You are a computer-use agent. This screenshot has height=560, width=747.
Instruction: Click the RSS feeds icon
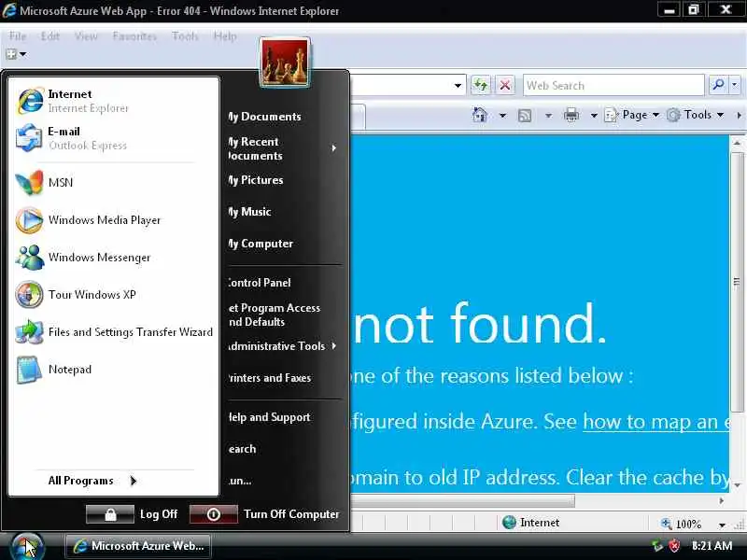(525, 115)
